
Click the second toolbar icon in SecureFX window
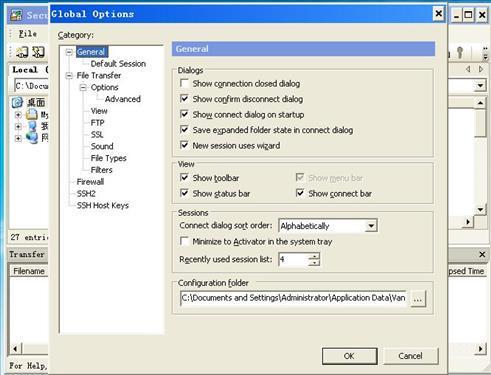pos(38,52)
